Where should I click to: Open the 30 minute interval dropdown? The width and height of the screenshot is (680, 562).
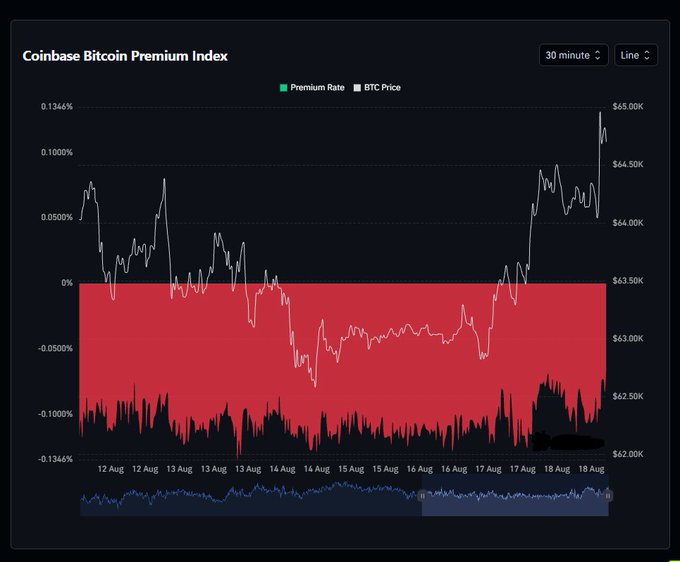tap(573, 55)
